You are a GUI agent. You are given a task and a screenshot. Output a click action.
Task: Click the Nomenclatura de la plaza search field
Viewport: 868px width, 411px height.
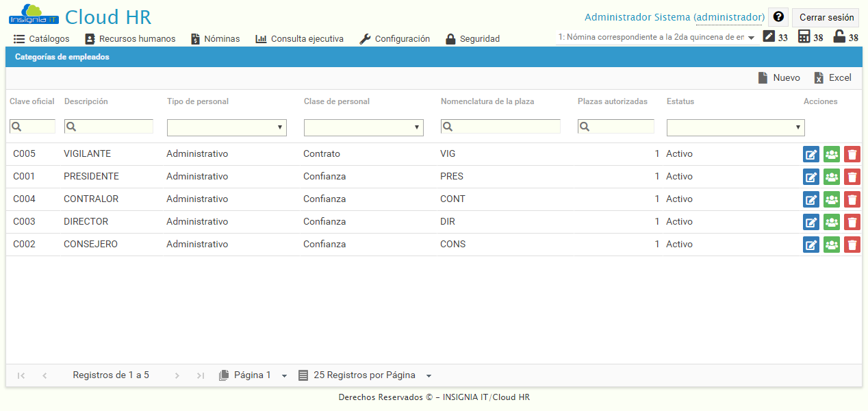point(500,127)
